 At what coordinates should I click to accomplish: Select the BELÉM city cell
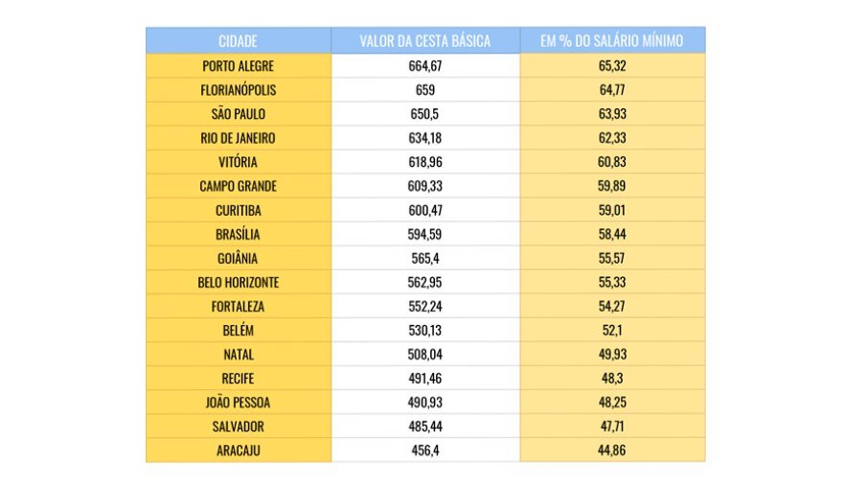click(x=238, y=331)
